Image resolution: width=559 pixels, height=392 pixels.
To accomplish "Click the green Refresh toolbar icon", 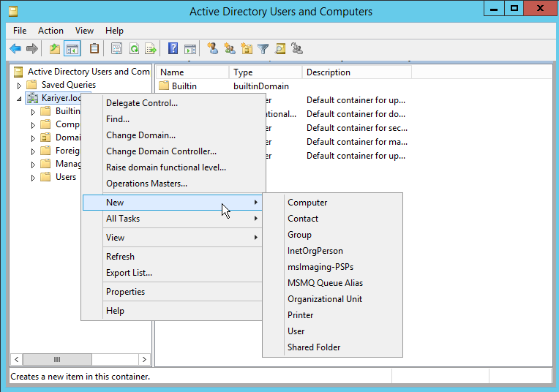I will pyautogui.click(x=134, y=48).
